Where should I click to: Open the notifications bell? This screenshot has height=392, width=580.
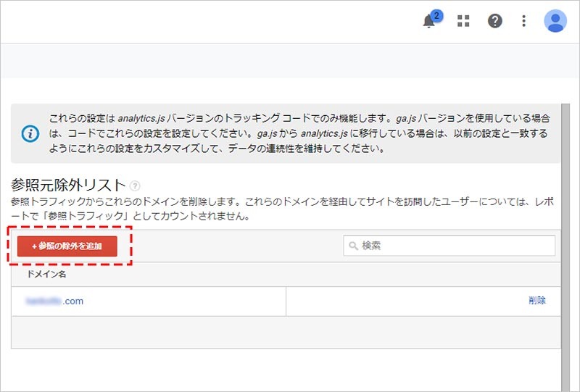[429, 22]
